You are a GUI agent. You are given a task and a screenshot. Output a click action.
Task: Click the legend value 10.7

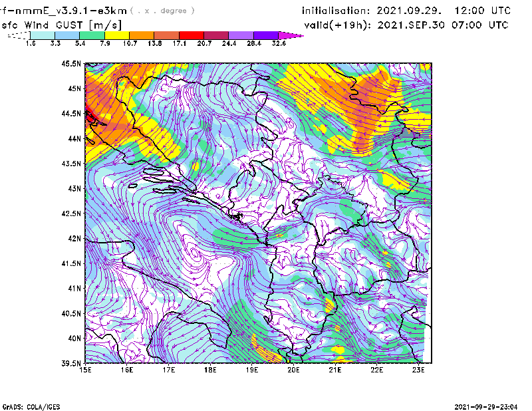[130, 43]
